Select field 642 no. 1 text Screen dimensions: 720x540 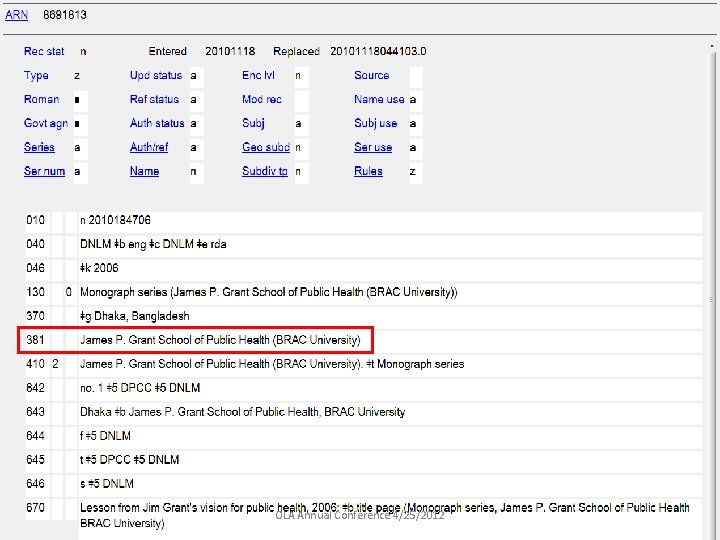(x=140, y=388)
